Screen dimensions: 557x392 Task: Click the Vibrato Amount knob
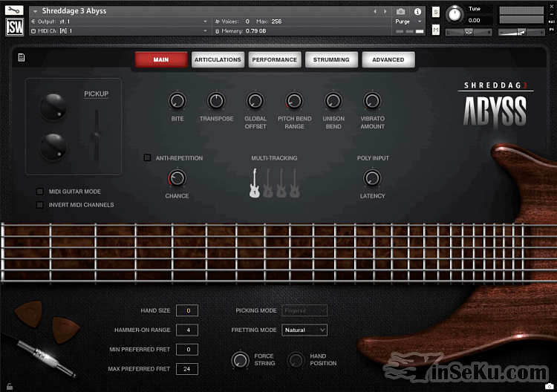pos(372,101)
